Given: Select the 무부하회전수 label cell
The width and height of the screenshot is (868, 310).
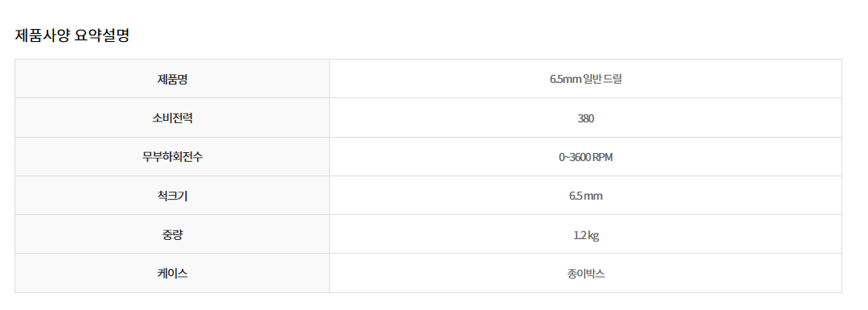Looking at the screenshot, I should click(x=172, y=156).
